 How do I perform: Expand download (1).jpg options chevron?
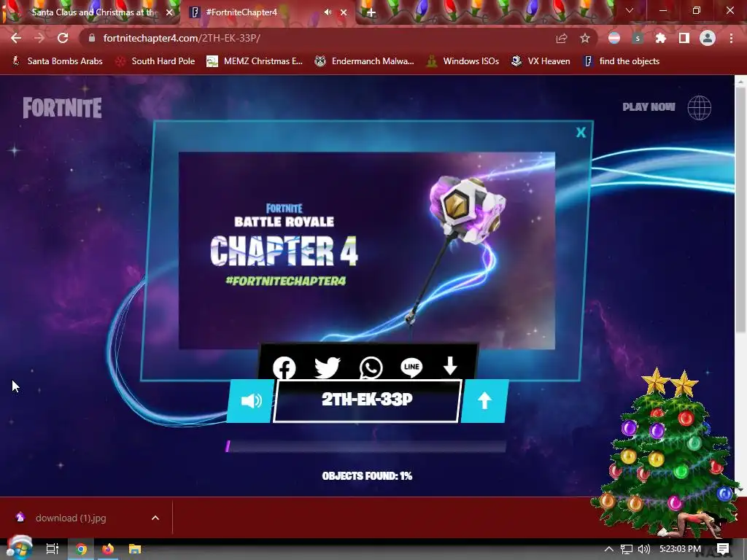click(x=155, y=518)
